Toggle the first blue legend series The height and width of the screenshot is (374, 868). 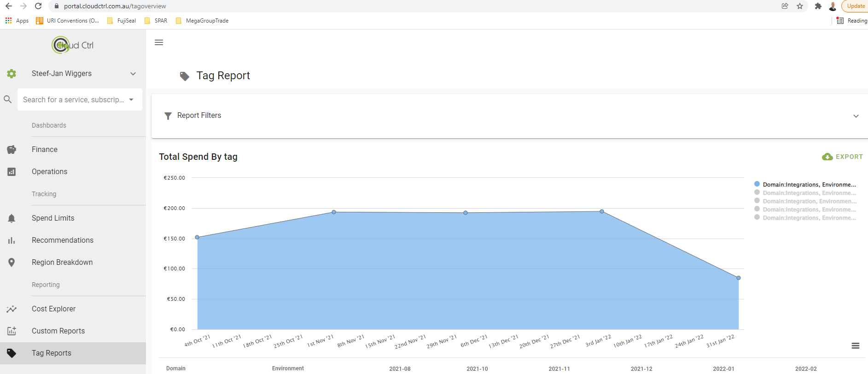(805, 184)
